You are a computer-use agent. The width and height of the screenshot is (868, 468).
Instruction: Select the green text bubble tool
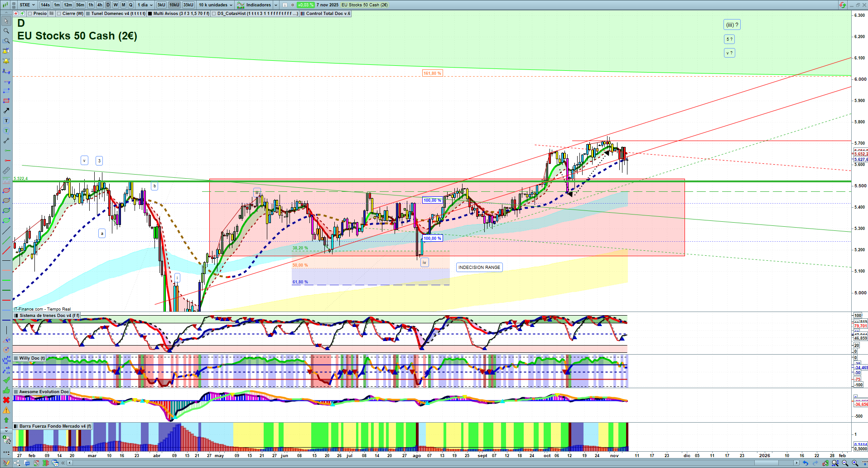coord(6,131)
